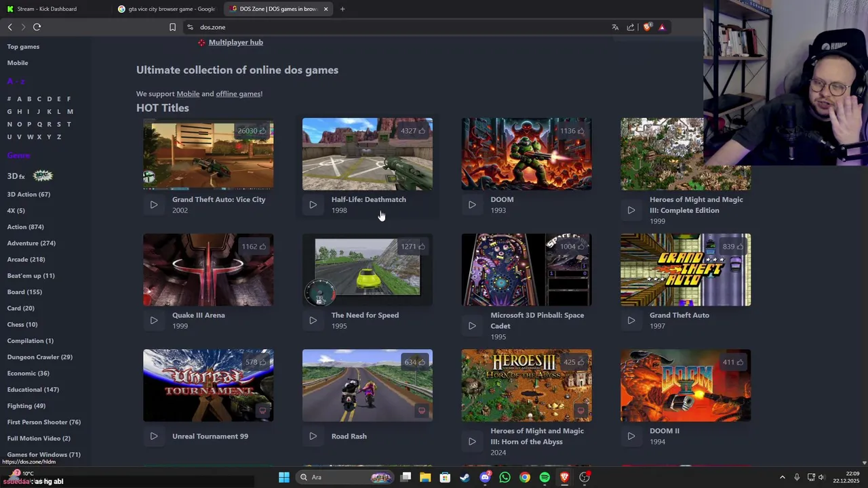
Task: Like Road Rash 634 thumbs-up
Action: 415,363
